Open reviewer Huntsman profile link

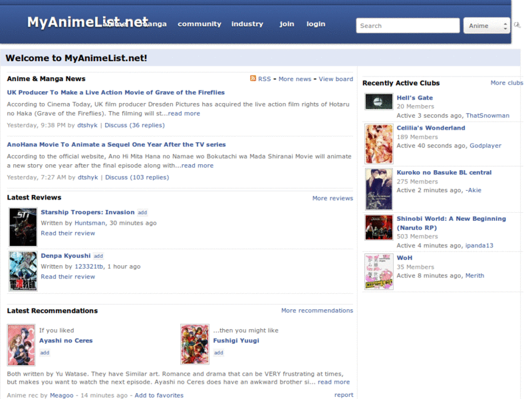tap(90, 223)
